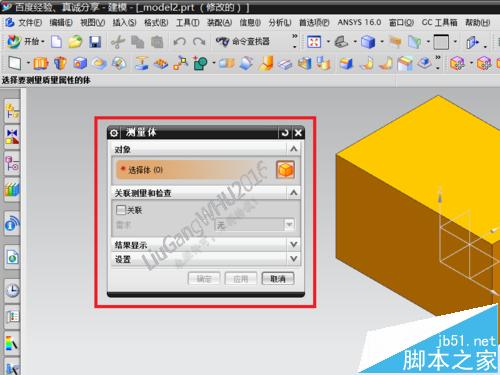Open dropdown arrow beside Fit view icon

coord(328,42)
